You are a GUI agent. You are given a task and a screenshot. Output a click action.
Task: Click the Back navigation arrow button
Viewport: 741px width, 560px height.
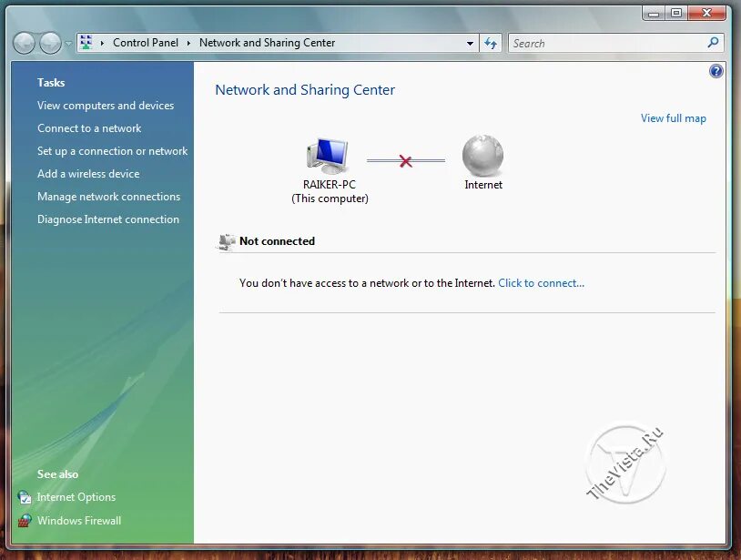24,43
